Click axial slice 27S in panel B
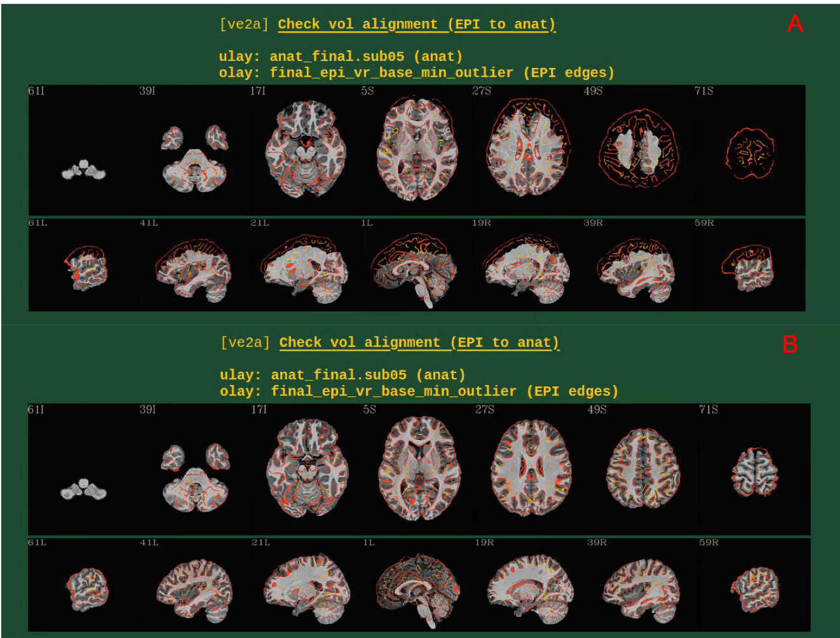The image size is (840, 638). click(x=531, y=469)
